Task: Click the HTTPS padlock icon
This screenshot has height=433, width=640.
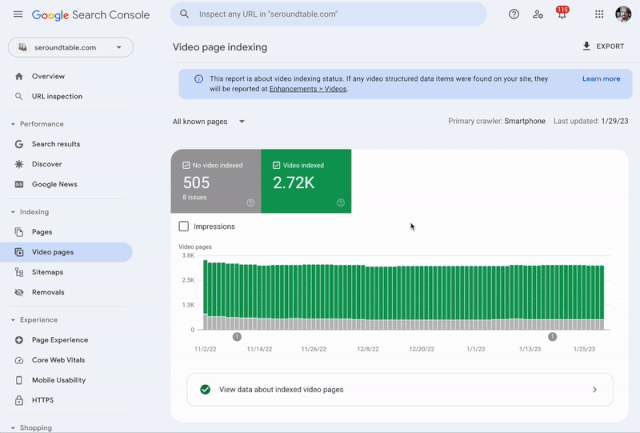Action: [x=19, y=400]
